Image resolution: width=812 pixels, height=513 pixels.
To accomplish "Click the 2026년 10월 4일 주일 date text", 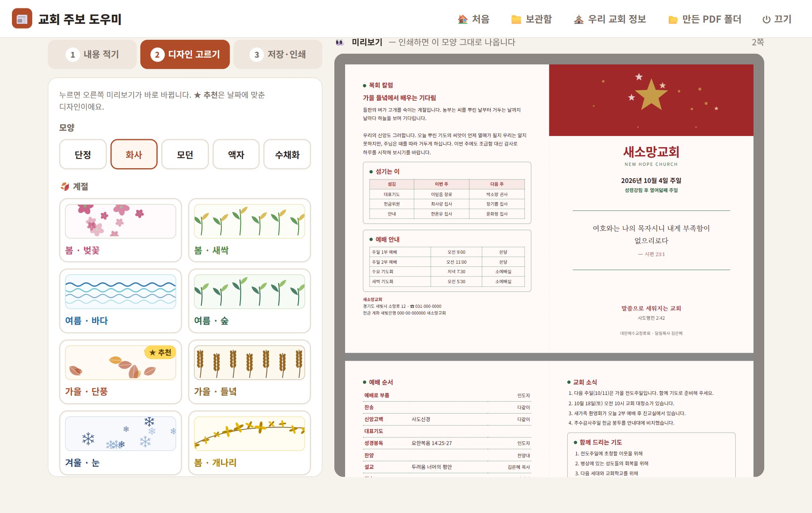I will pyautogui.click(x=651, y=181).
